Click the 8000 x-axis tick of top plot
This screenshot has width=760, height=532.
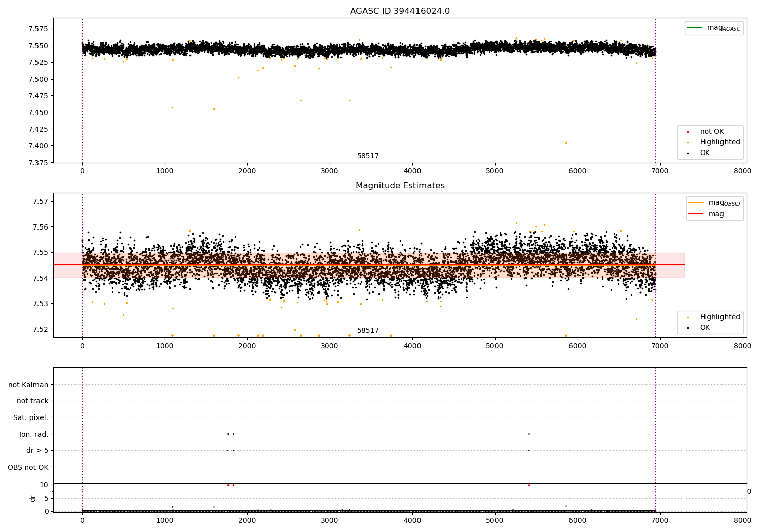pos(742,171)
